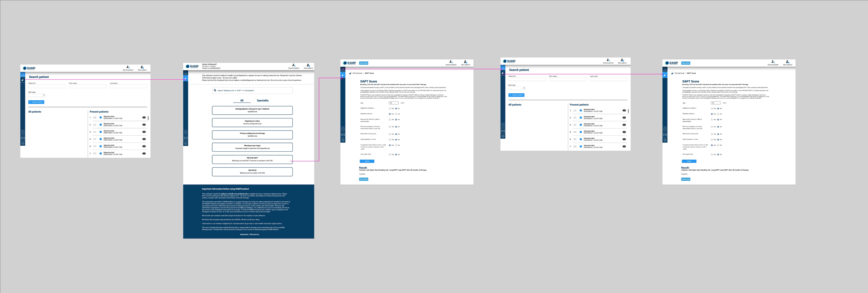This screenshot has height=293, width=868.
Task: Click Search patient icon next to Helene's header
Action: coord(294,66)
